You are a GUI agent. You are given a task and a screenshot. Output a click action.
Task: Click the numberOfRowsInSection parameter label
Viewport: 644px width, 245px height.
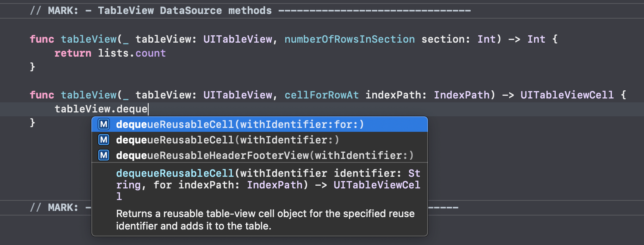pyautogui.click(x=349, y=39)
